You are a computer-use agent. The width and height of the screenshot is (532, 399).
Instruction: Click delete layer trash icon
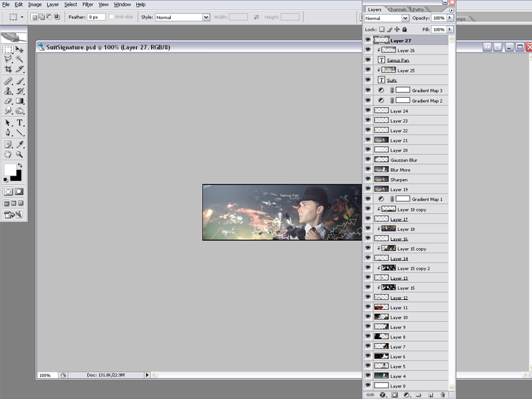click(442, 395)
